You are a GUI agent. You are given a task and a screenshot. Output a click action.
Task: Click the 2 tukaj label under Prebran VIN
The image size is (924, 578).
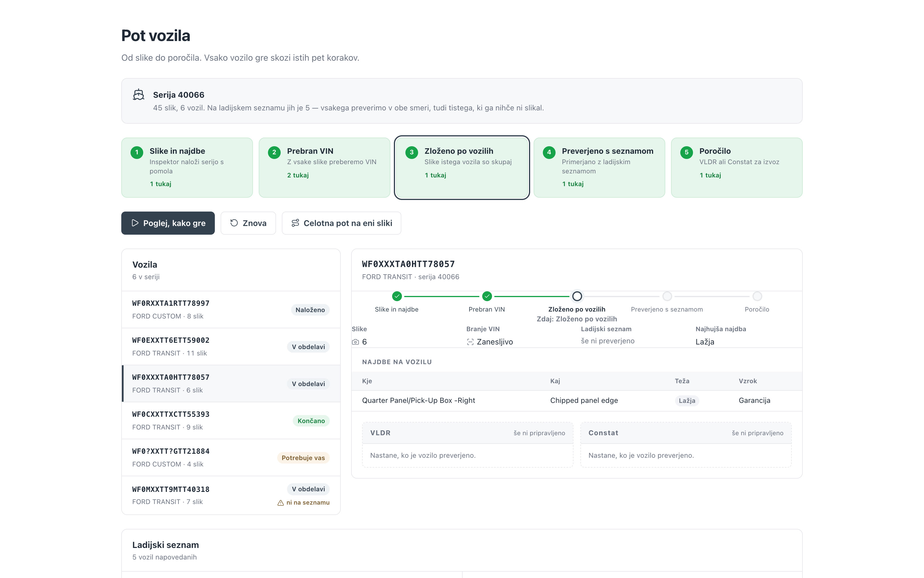(298, 175)
